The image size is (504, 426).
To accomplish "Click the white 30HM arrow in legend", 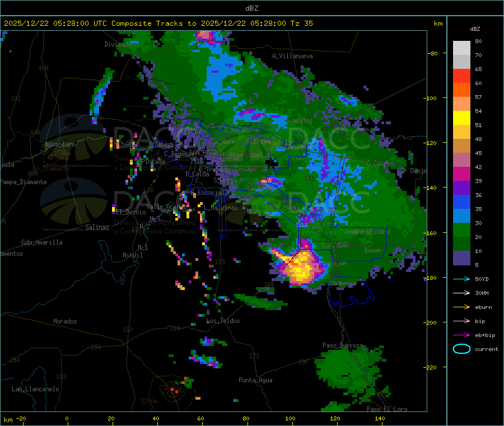I will point(461,293).
